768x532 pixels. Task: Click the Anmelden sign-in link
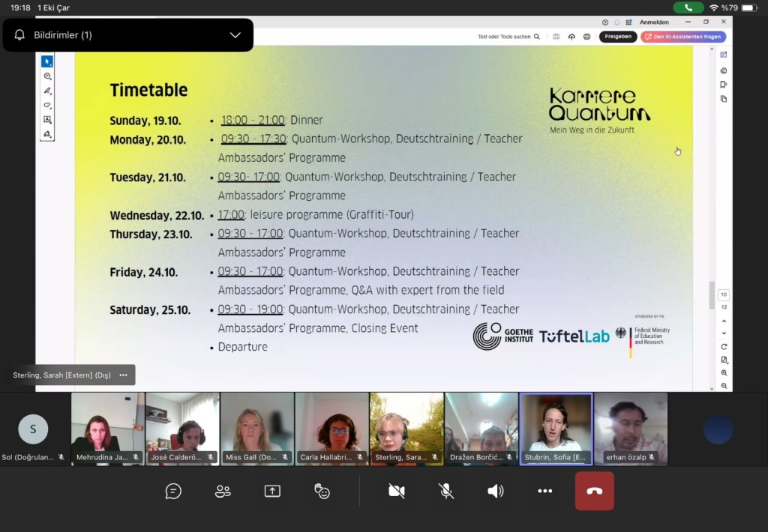coord(654,22)
